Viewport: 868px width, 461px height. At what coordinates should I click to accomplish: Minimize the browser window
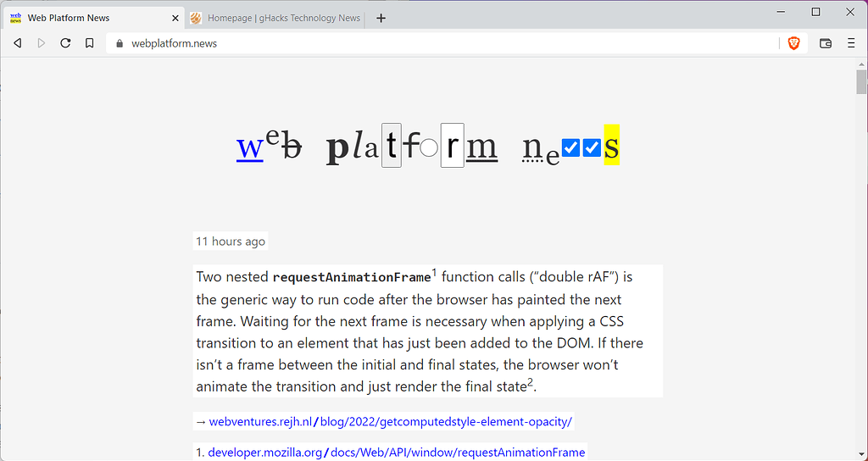click(x=781, y=12)
